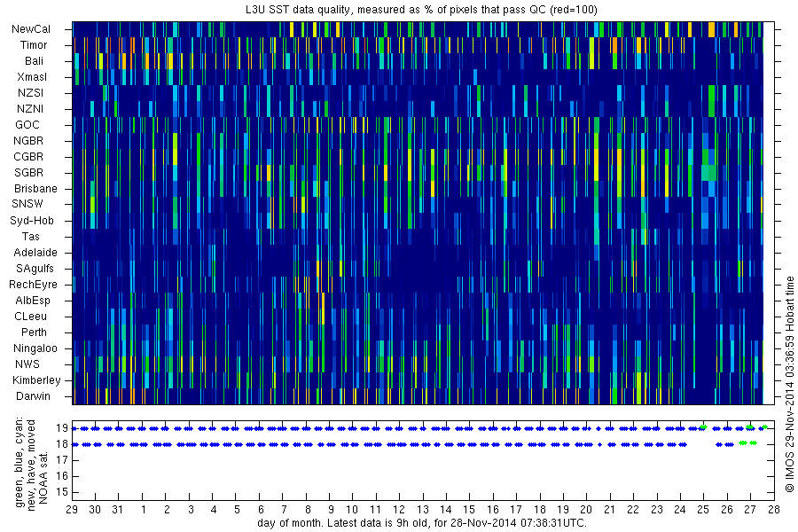Click day 10 on the x-axis
Screen dimensions: 798x532
click(352, 510)
